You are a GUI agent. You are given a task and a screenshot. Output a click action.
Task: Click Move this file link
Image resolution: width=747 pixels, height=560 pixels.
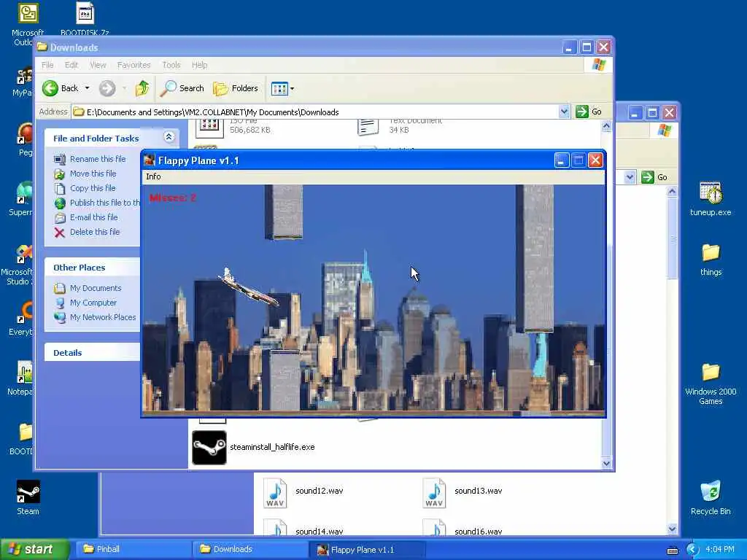[x=93, y=174]
